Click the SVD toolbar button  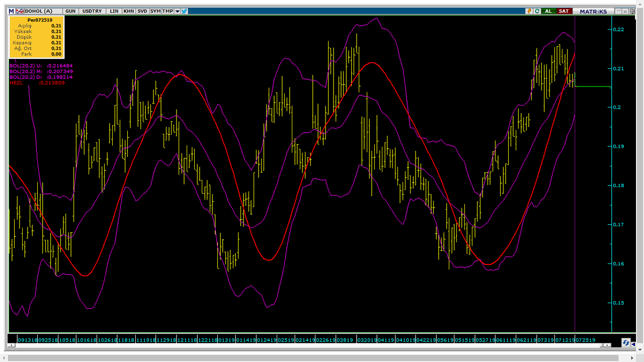click(142, 11)
